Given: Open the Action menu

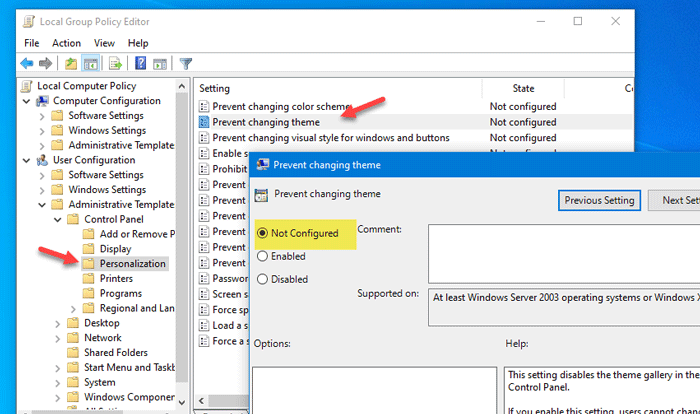Looking at the screenshot, I should pyautogui.click(x=66, y=43).
